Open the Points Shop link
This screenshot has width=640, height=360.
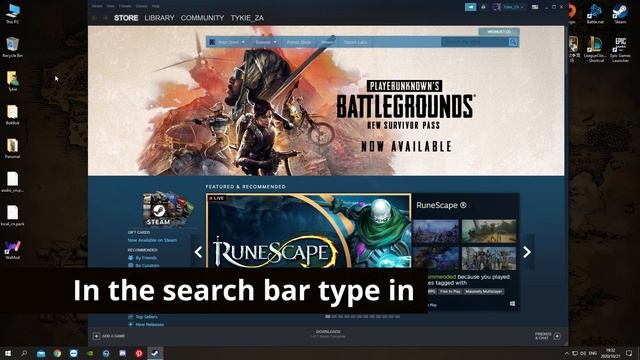298,42
